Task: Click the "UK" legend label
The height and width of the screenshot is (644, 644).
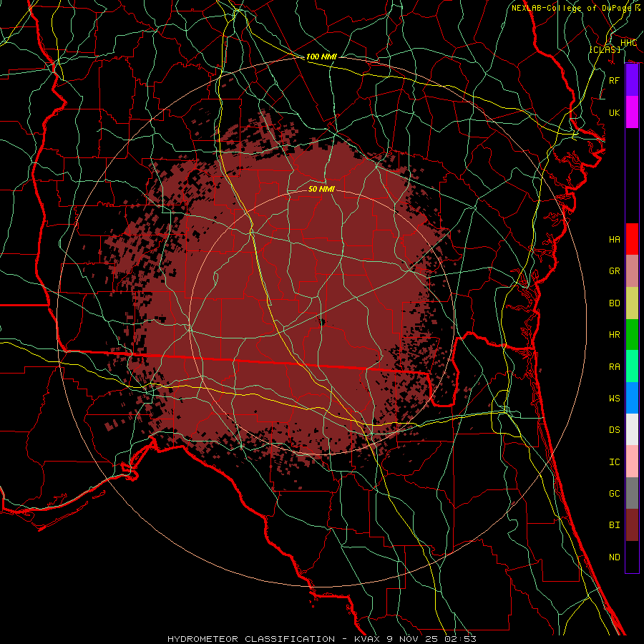Action: pyautogui.click(x=615, y=112)
